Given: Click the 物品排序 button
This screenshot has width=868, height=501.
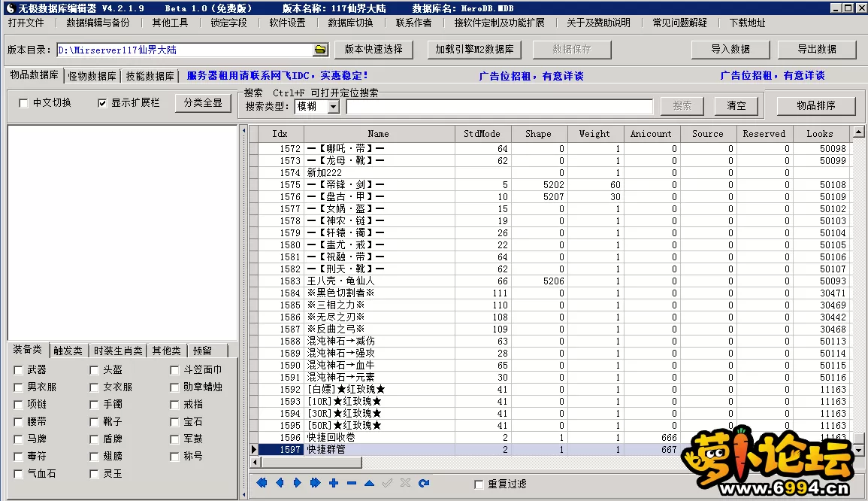Looking at the screenshot, I should click(x=816, y=106).
